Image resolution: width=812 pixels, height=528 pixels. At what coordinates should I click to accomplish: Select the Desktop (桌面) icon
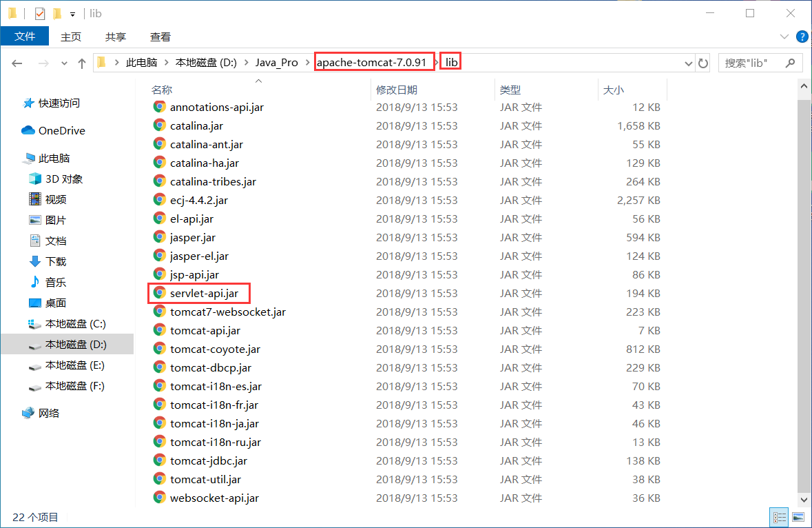click(x=34, y=303)
